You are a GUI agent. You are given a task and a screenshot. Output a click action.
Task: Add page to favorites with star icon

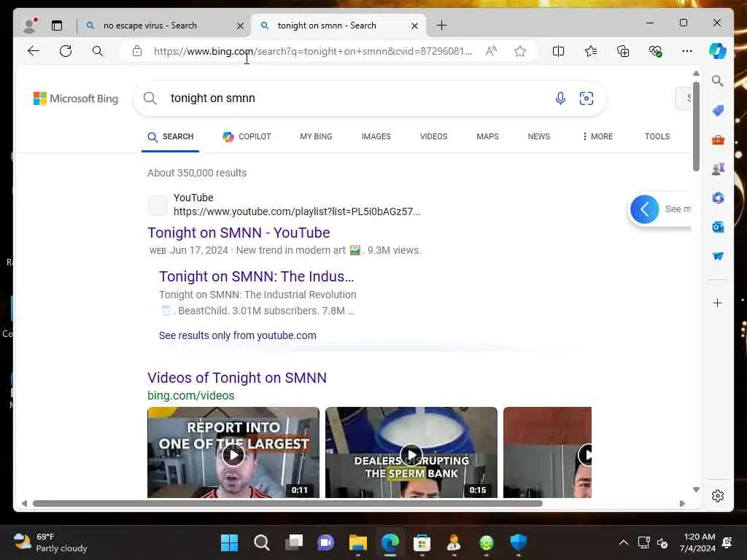pyautogui.click(x=520, y=51)
